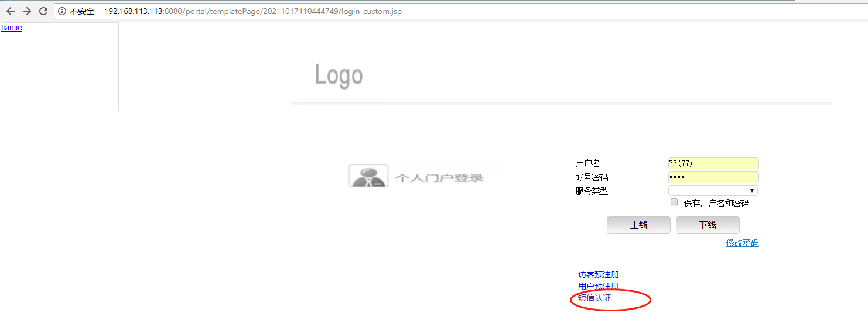Click the 个人门户登录 banner text

(x=439, y=178)
